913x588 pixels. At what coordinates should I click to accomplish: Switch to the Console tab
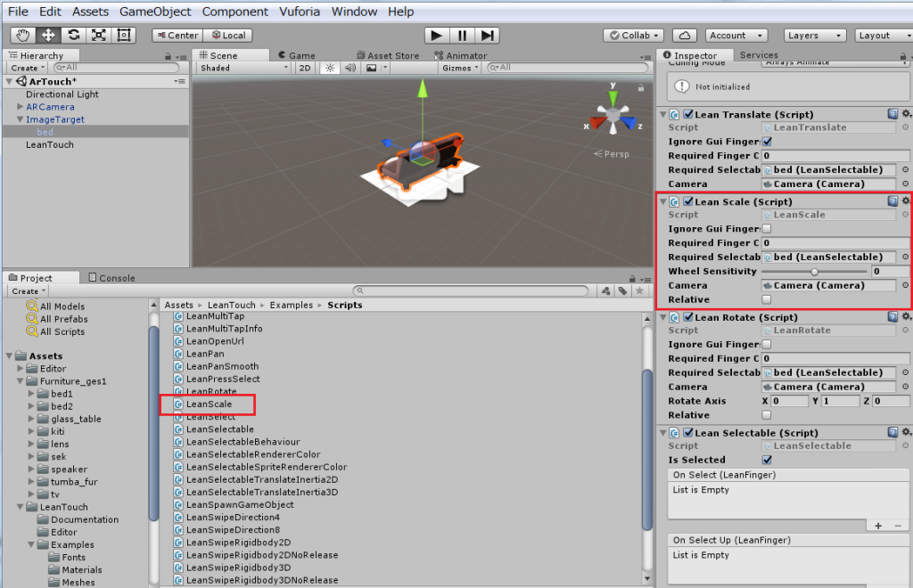click(111, 277)
